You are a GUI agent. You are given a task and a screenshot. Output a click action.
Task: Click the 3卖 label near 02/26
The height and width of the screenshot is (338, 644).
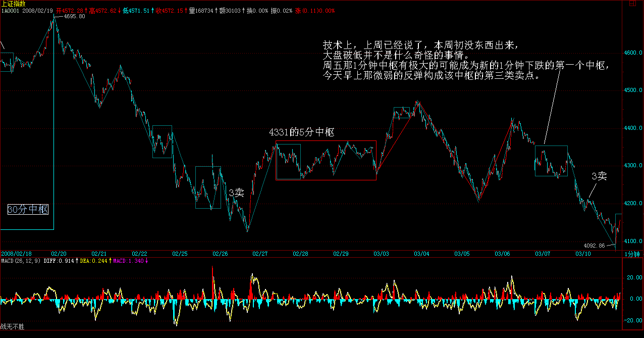point(236,192)
